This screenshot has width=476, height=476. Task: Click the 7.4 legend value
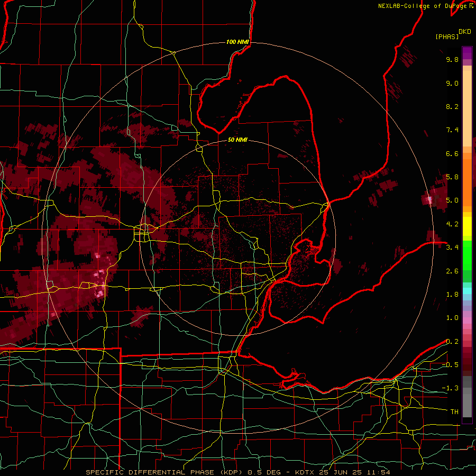coord(452,130)
